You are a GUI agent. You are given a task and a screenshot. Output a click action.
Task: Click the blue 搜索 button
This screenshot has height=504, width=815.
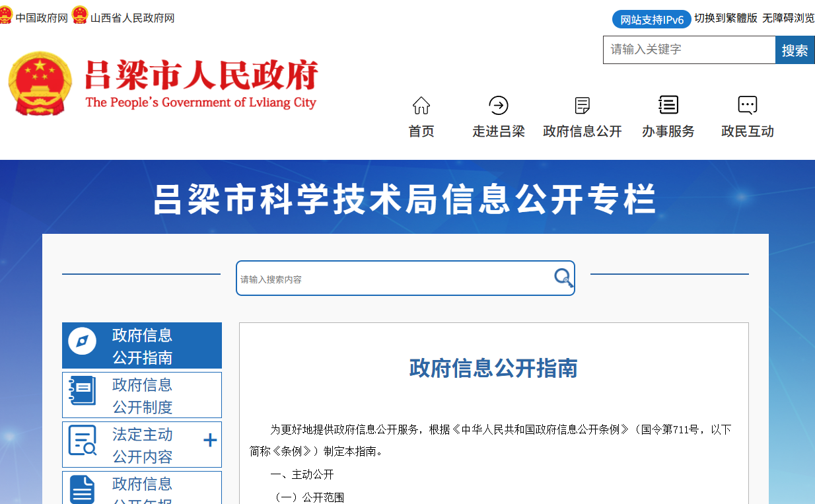(x=795, y=50)
